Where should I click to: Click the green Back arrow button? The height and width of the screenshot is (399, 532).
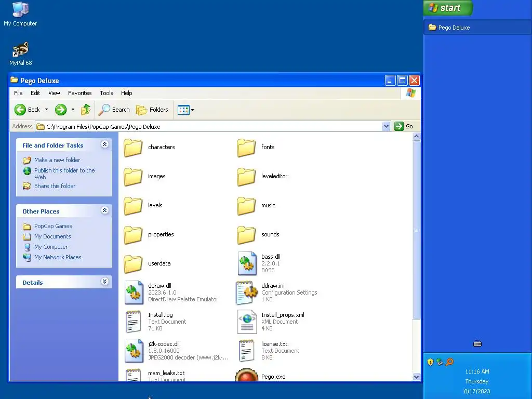tap(20, 110)
